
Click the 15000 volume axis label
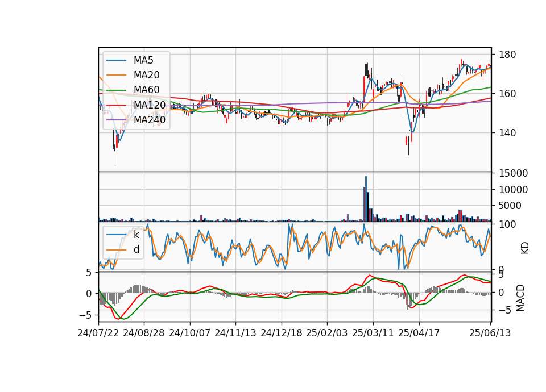(513, 173)
